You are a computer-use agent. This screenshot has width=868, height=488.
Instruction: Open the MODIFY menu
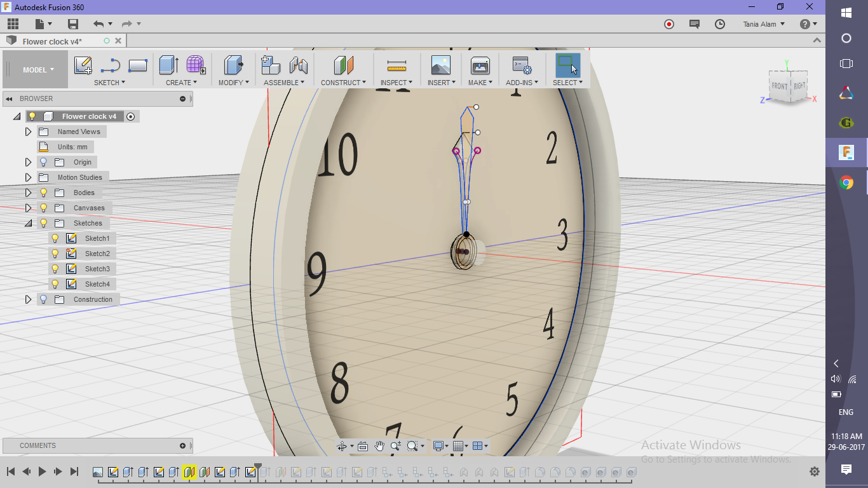[234, 83]
